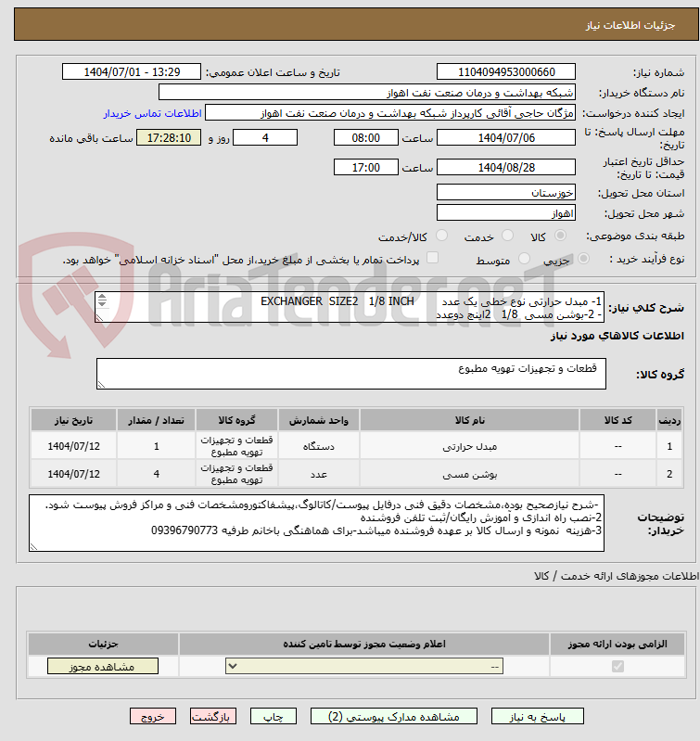Click the validity time field 17:00

[366, 167]
